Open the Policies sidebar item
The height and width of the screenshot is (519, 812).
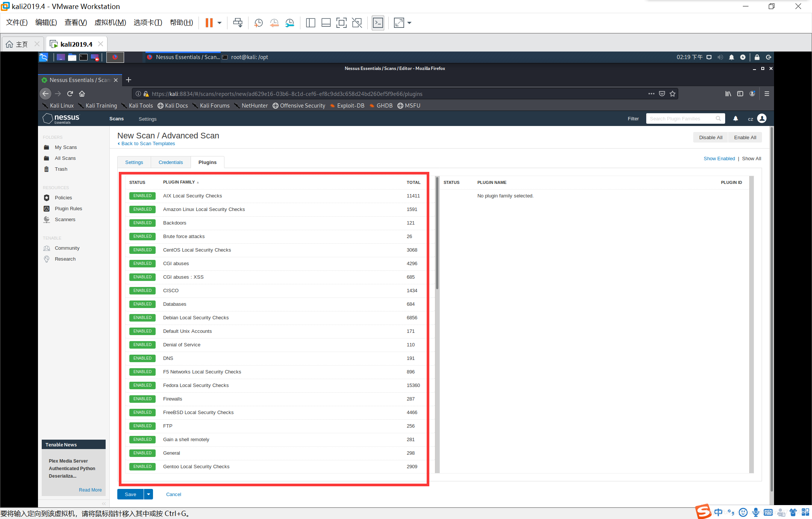pyautogui.click(x=63, y=197)
